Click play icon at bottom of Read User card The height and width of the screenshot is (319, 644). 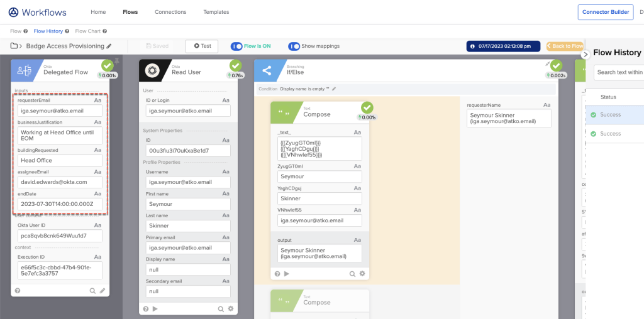pyautogui.click(x=155, y=308)
